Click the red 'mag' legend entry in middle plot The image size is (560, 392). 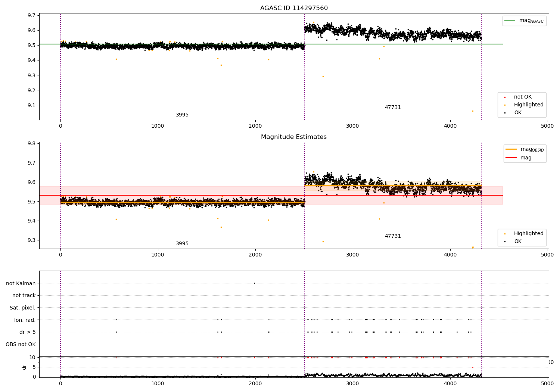tap(519, 158)
